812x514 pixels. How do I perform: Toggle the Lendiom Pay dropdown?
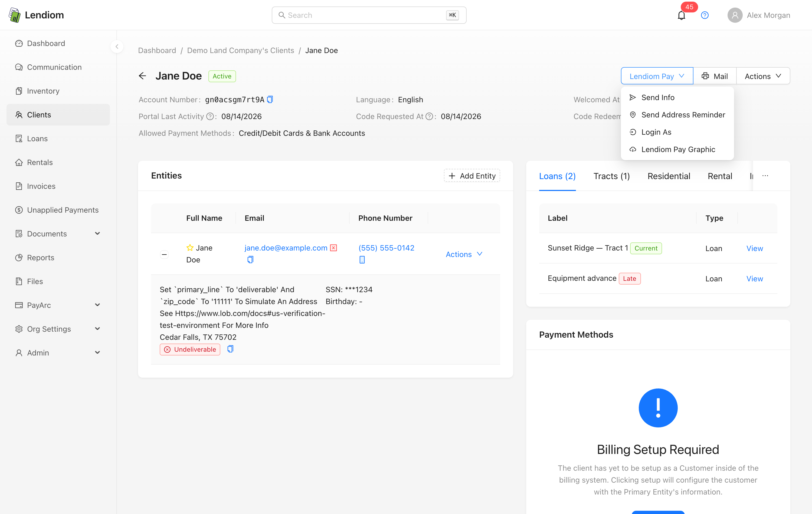pyautogui.click(x=657, y=76)
